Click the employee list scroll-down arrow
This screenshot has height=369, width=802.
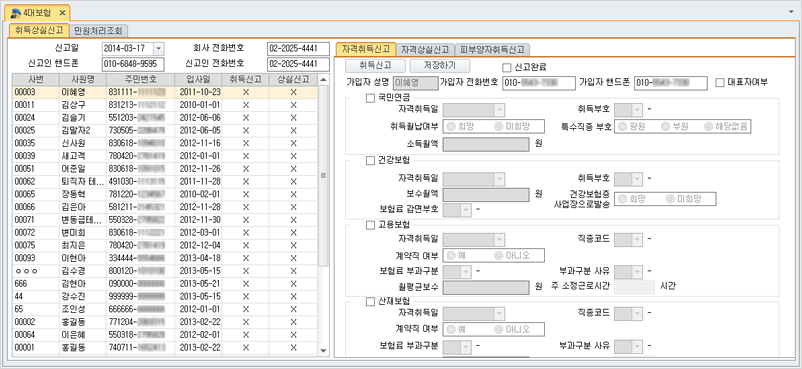pos(323,350)
